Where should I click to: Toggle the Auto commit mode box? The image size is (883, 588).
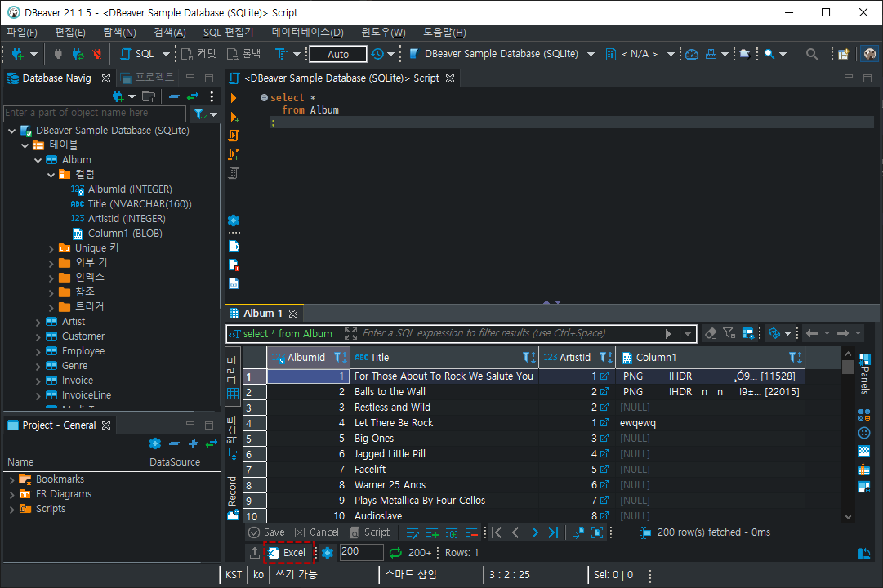[x=338, y=54]
